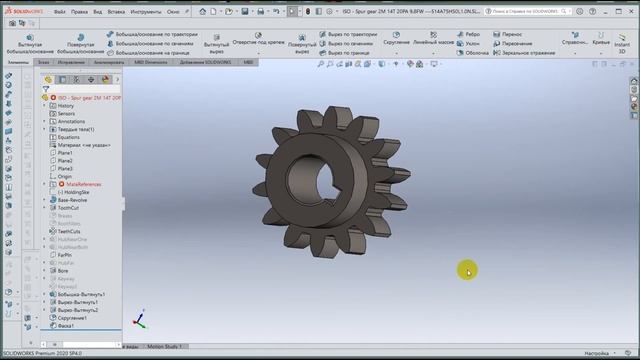Switch to Motion Study 1 tab

pos(164,347)
